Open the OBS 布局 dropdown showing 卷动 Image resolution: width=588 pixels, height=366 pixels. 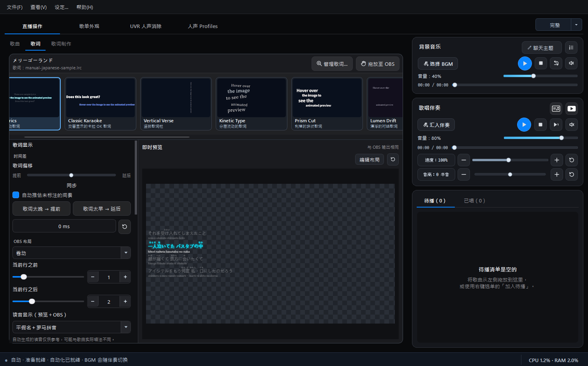tap(72, 253)
